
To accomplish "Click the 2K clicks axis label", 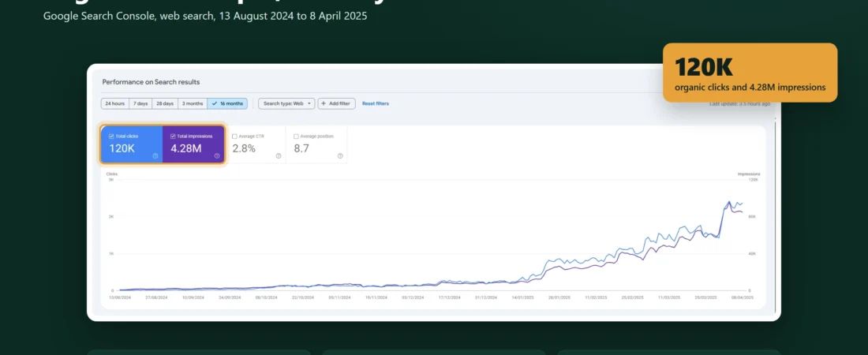I will click(x=111, y=216).
